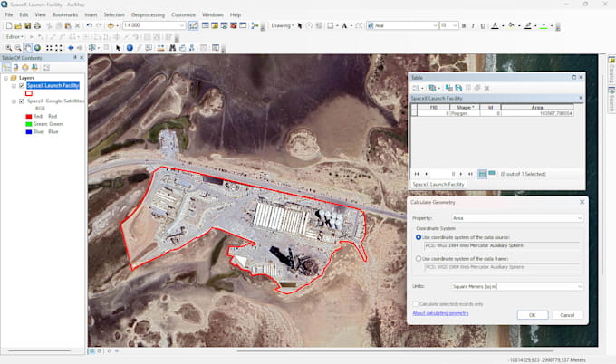This screenshot has width=616, height=364.
Task: Open the Units dropdown Square Meters
Action: 517,287
